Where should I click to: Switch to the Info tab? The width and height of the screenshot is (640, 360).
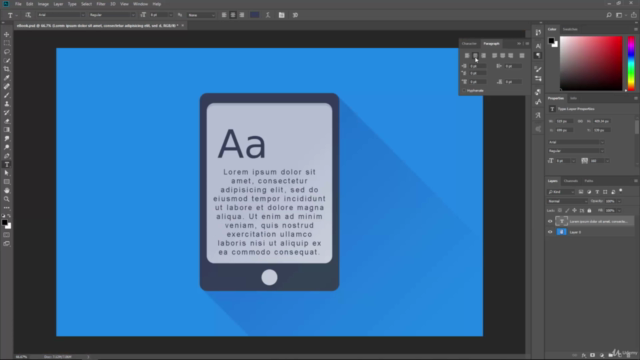pyautogui.click(x=573, y=98)
